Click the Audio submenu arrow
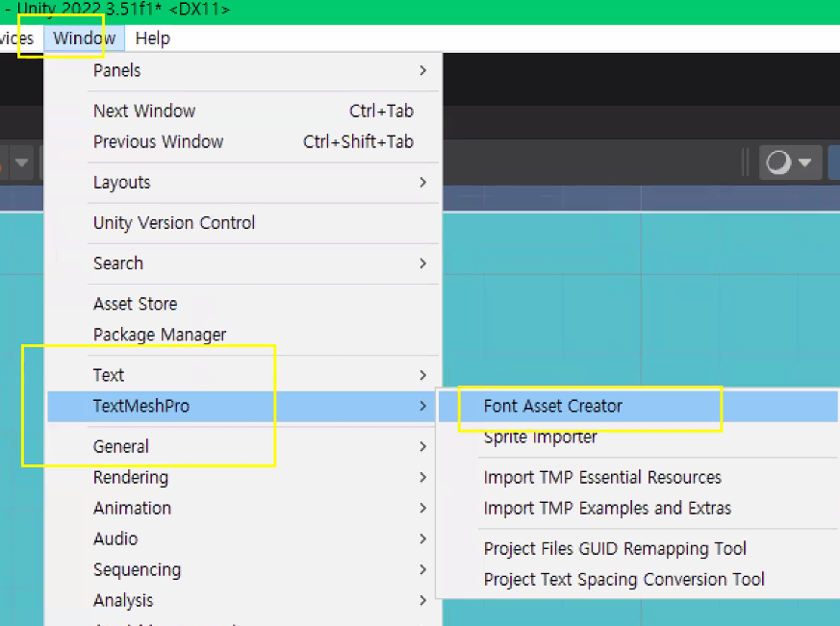Image resolution: width=840 pixels, height=626 pixels. (x=423, y=538)
